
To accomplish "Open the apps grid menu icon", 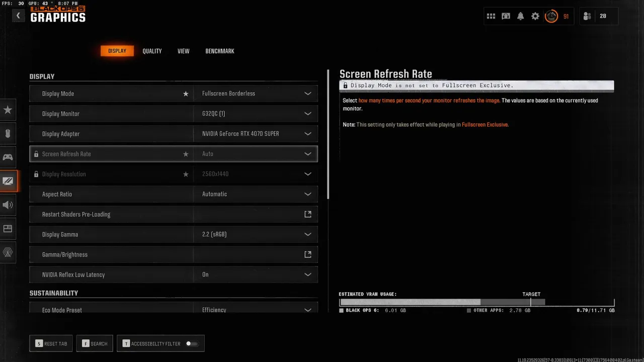I will coord(491,16).
